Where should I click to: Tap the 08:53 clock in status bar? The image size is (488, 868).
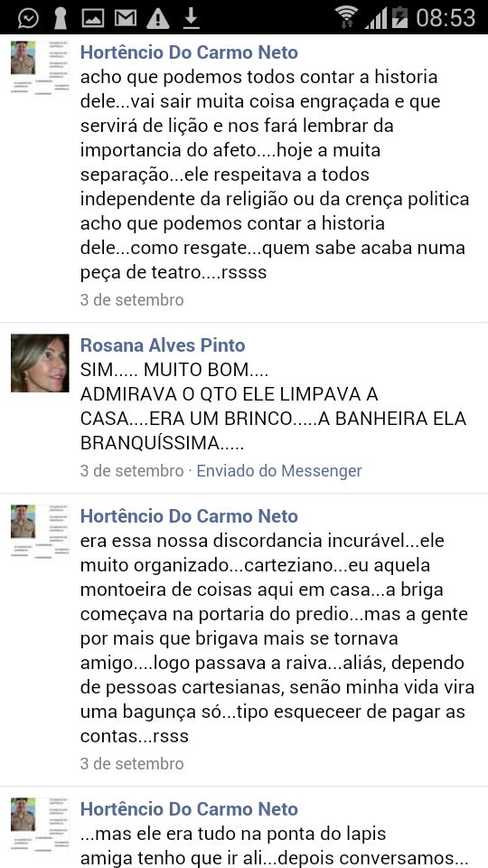tap(446, 18)
